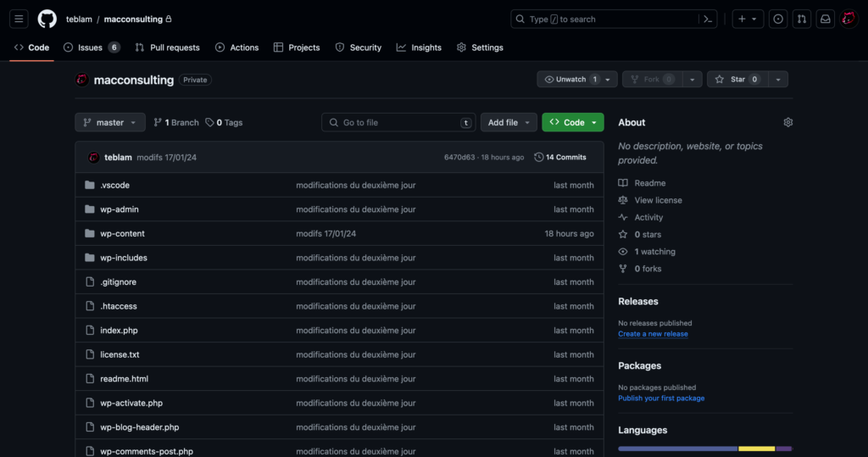Click the blue segment of Languages bar
Screen dimensions: 868x457
click(677, 449)
